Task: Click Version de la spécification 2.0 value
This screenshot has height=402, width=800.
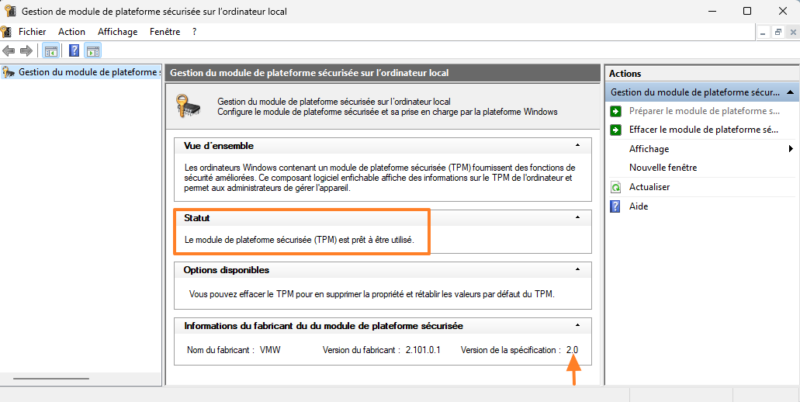Action: pyautogui.click(x=572, y=350)
